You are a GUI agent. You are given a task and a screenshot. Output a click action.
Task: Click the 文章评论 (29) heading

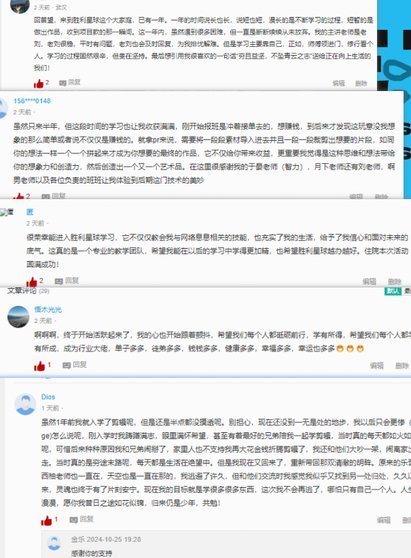[28, 291]
